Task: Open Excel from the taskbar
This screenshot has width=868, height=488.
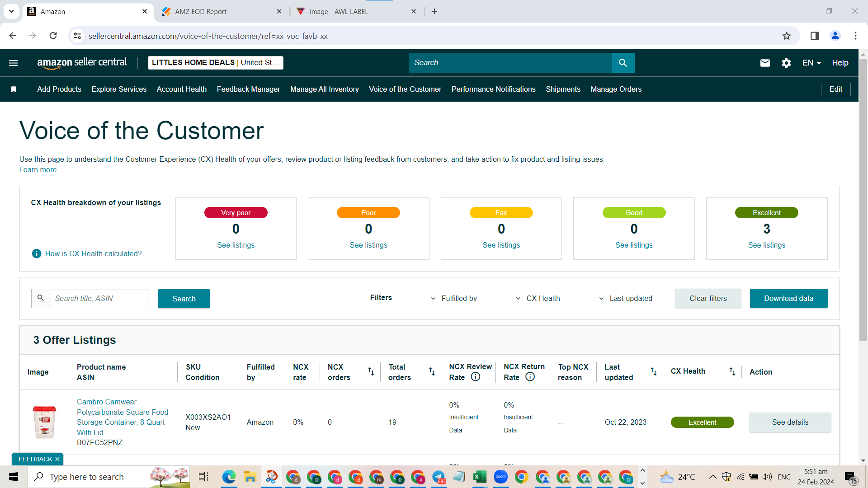Action: click(x=480, y=477)
